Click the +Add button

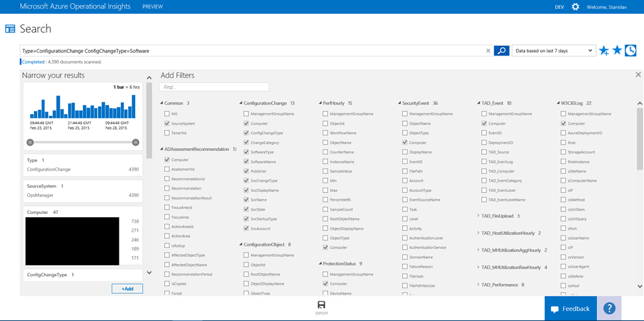coord(127,288)
